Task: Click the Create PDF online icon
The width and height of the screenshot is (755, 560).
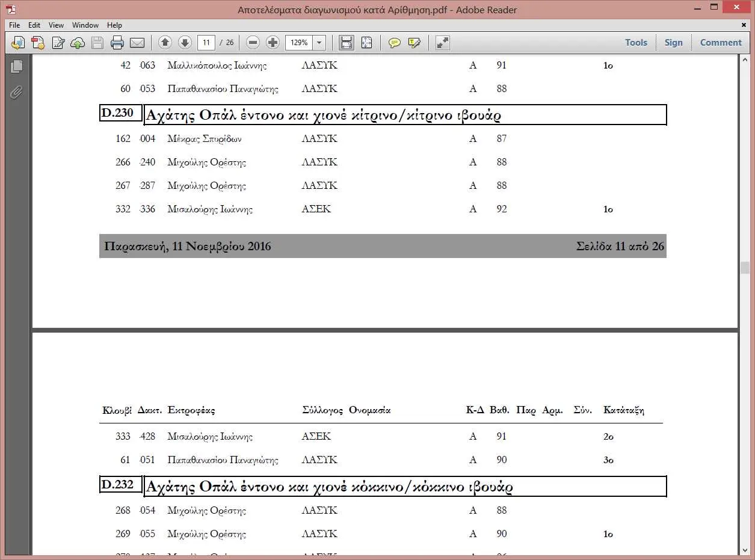Action: tap(38, 43)
